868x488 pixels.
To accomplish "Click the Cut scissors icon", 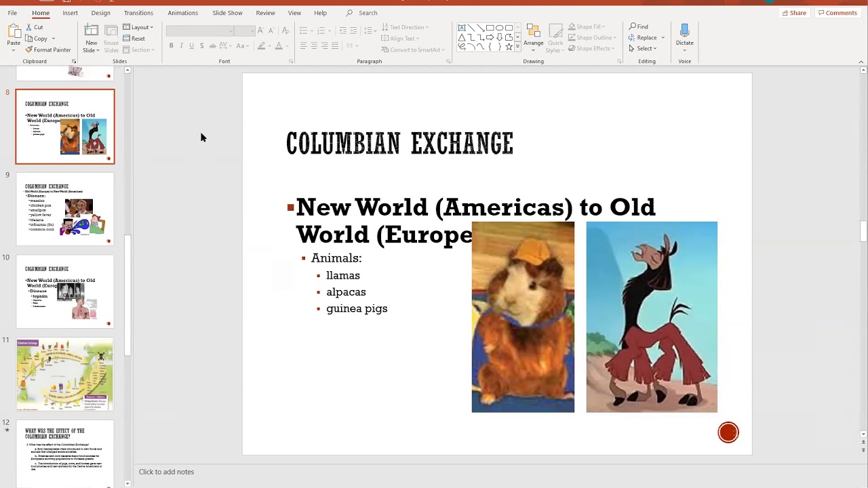I will pos(29,27).
